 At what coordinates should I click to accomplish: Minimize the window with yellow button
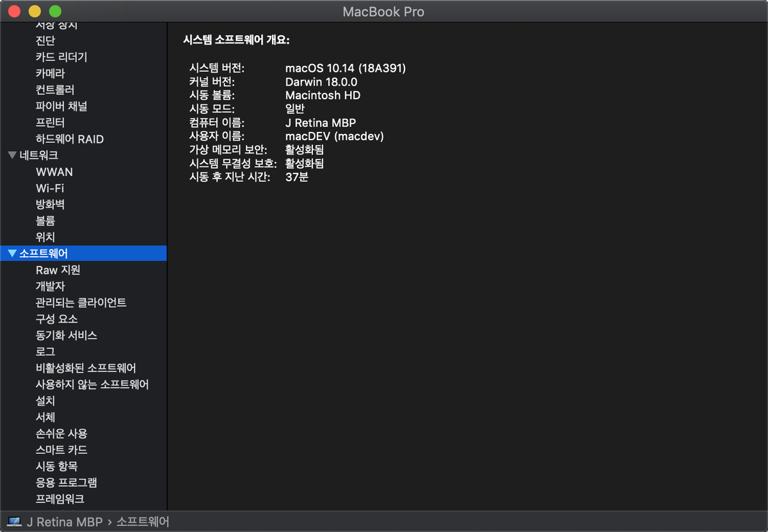(35, 12)
